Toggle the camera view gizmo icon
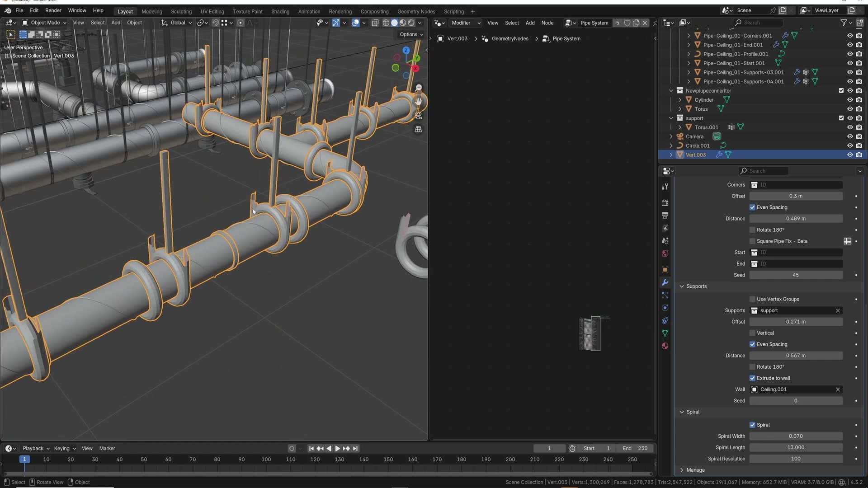The image size is (868, 488). point(419,116)
